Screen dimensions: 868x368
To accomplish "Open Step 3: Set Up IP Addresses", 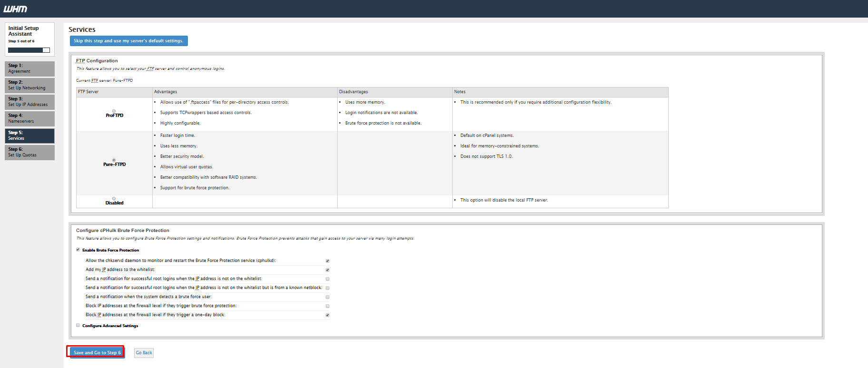I will coord(29,102).
